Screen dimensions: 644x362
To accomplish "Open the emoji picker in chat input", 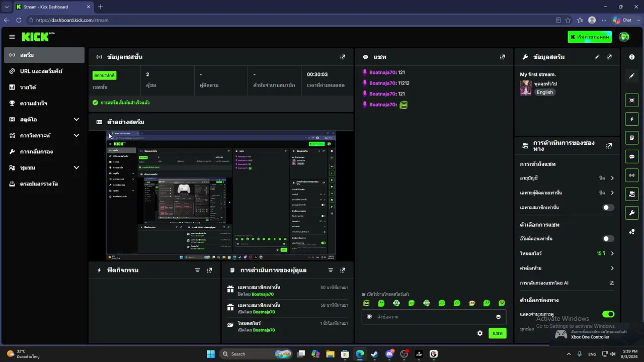I will [499, 317].
